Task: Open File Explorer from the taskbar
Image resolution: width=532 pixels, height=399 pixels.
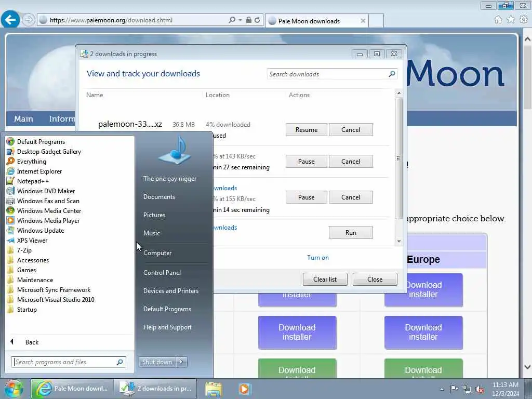Action: pyautogui.click(x=214, y=389)
